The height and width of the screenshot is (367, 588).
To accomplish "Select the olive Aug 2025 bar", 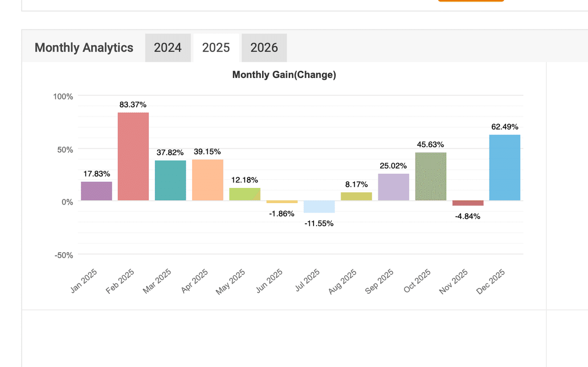I will pyautogui.click(x=356, y=196).
